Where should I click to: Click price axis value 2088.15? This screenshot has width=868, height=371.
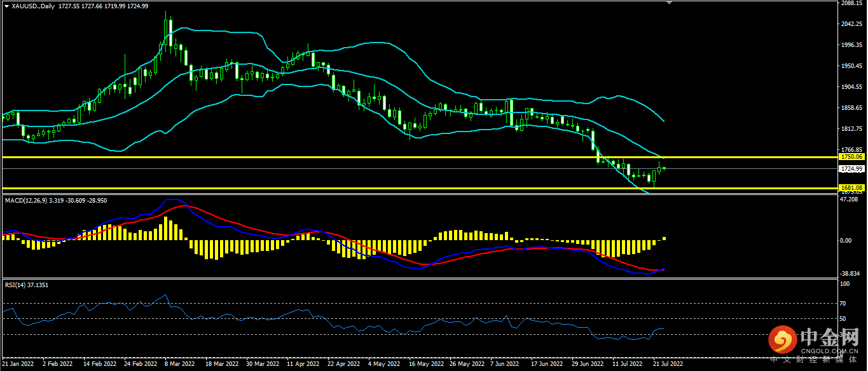(x=851, y=3)
